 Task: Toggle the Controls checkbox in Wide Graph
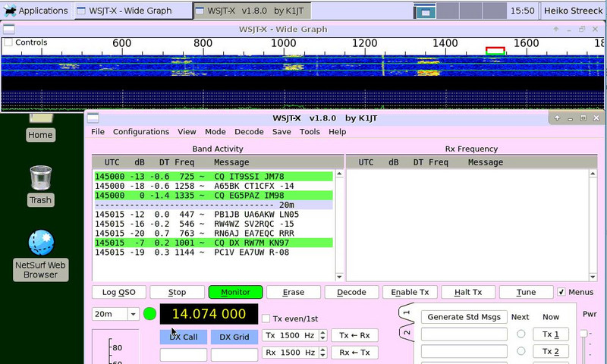8,42
